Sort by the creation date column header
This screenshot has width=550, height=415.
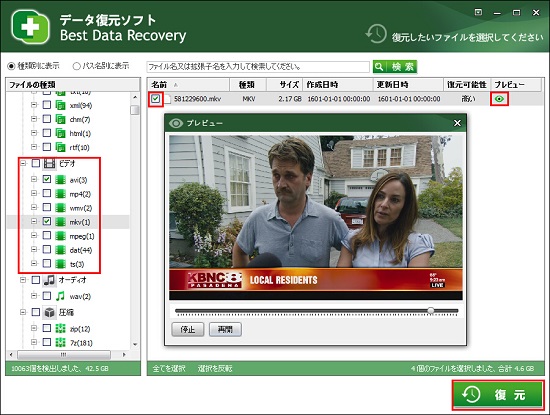click(338, 85)
